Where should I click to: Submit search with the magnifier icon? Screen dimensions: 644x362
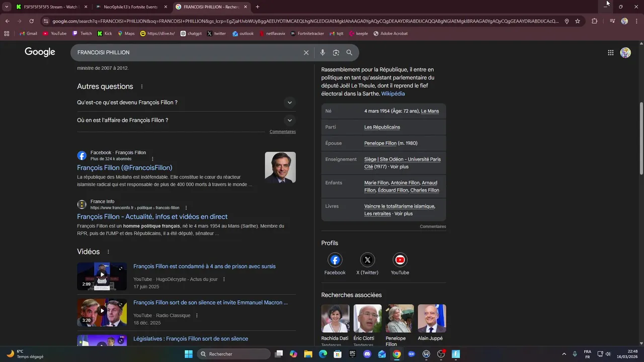349,52
